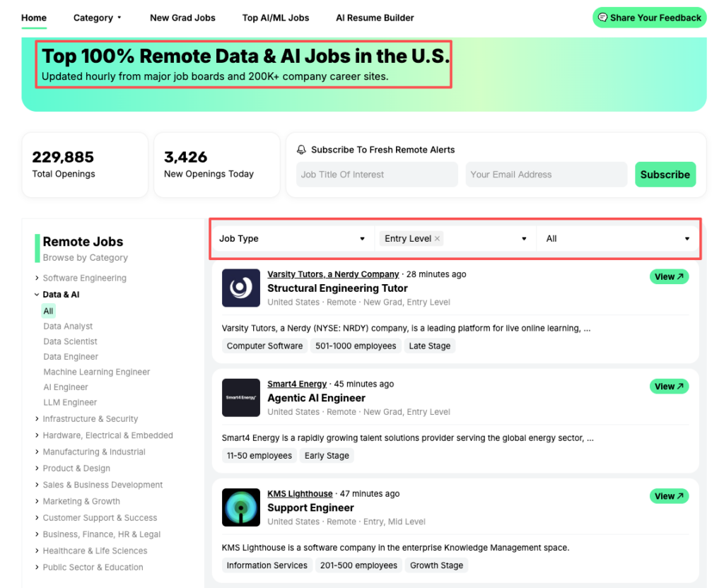
Task: Select Machine Learning Engineer in the sidebar
Action: (x=96, y=371)
